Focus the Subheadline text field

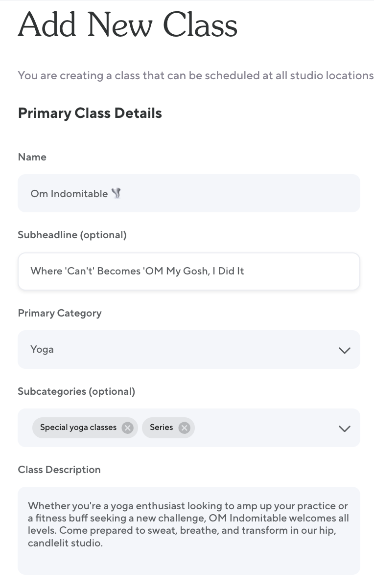point(189,271)
